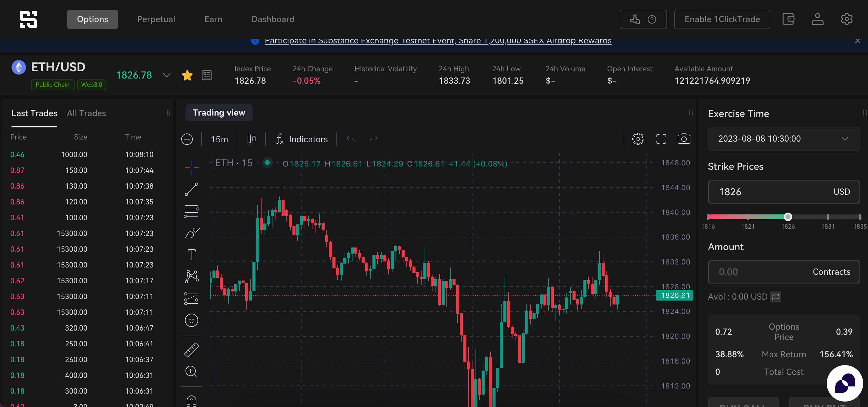Open the brush drawing tool
868x407 pixels.
pos(192,233)
